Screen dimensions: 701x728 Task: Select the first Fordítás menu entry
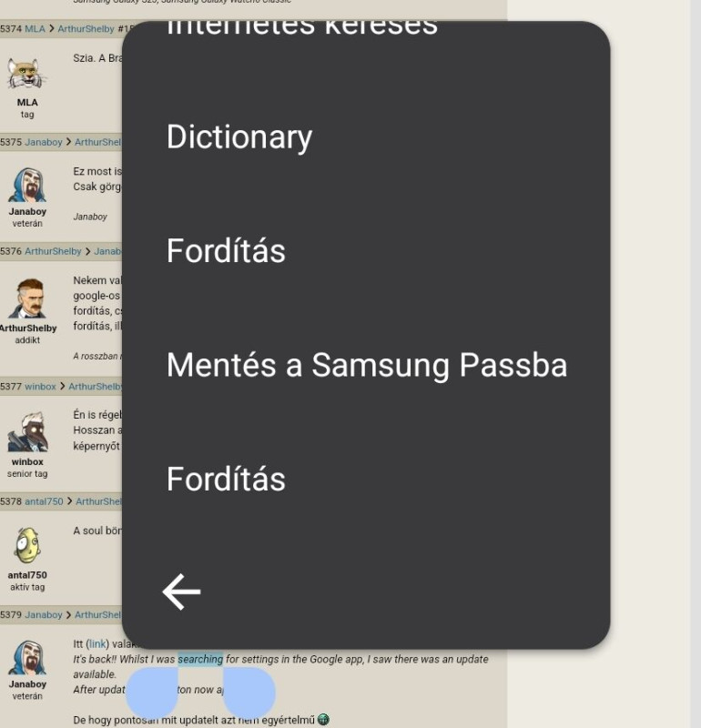tap(226, 251)
